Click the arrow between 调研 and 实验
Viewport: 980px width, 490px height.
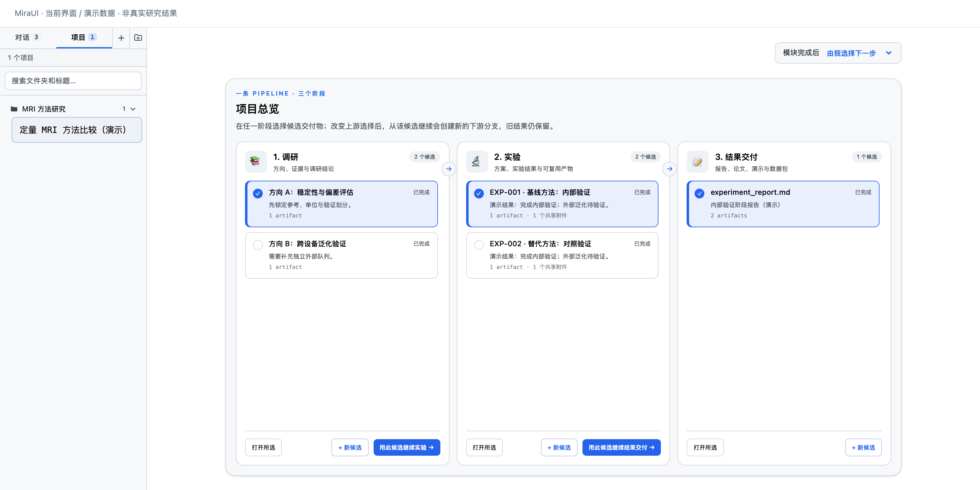click(449, 169)
